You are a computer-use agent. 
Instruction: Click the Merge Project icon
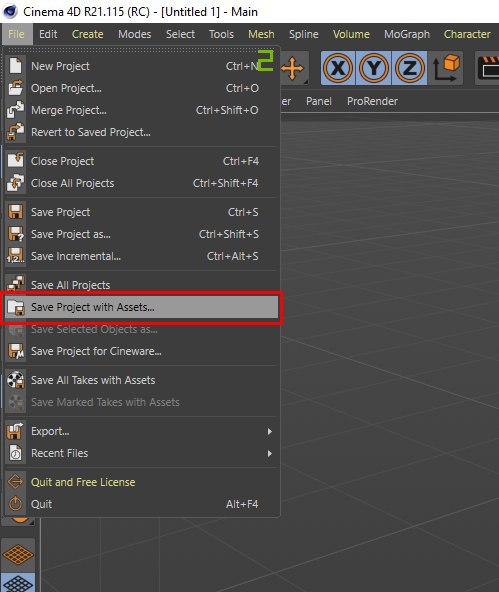pyautogui.click(x=15, y=110)
